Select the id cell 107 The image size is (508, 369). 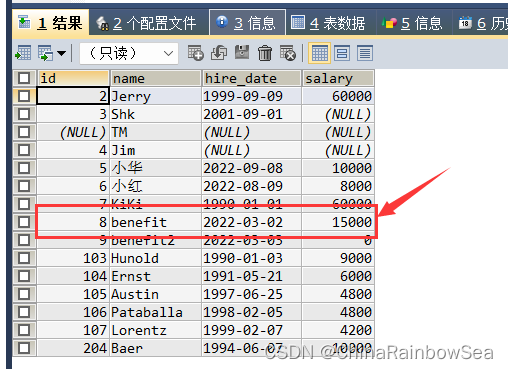(73, 330)
